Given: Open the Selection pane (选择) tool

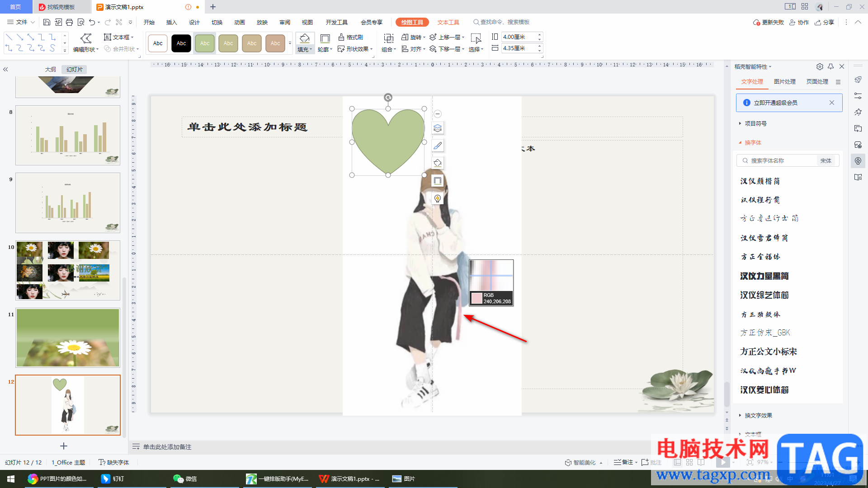Looking at the screenshot, I should tap(476, 43).
